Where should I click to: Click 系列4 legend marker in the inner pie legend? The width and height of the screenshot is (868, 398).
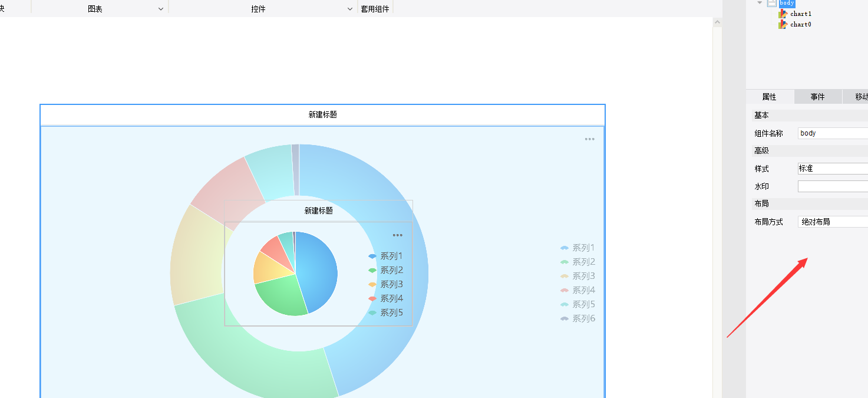coord(372,298)
